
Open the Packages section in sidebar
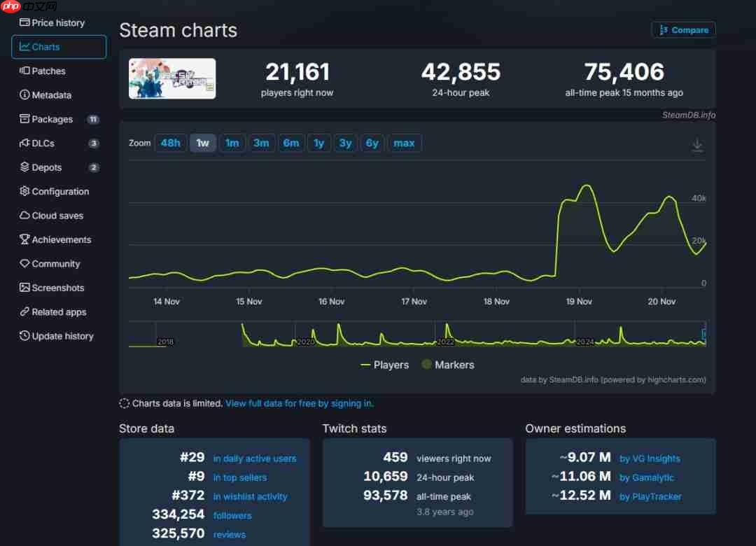pos(52,119)
